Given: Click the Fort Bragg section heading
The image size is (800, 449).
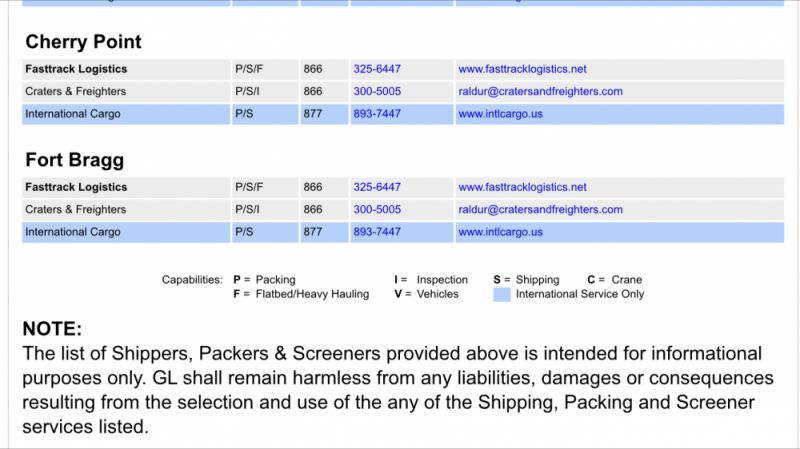Looking at the screenshot, I should point(75,160).
